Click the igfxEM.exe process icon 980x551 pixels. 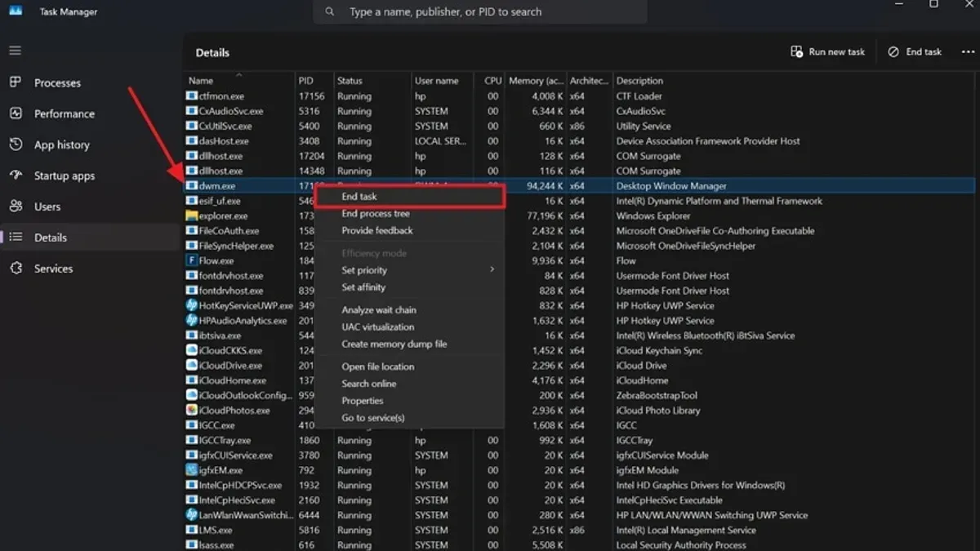pyautogui.click(x=192, y=470)
